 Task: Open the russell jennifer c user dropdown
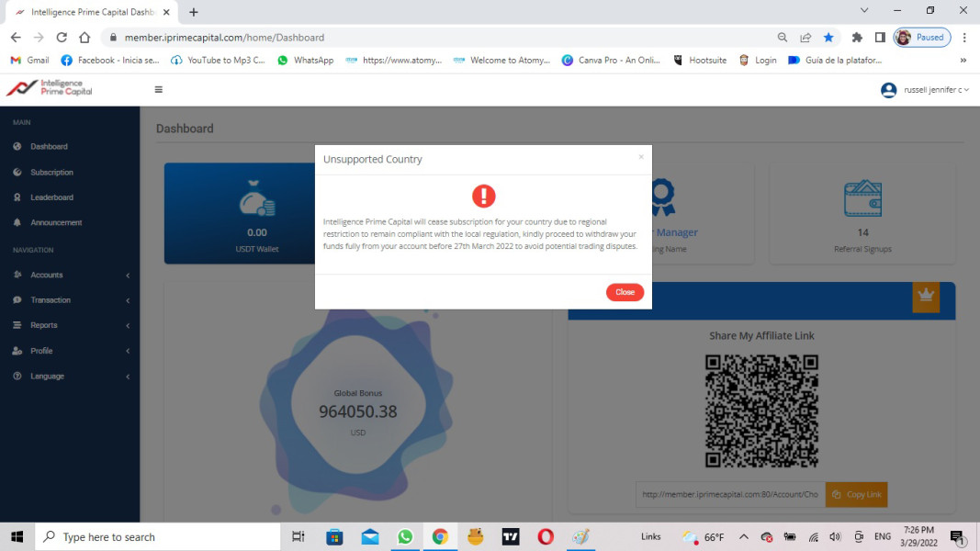[936, 90]
